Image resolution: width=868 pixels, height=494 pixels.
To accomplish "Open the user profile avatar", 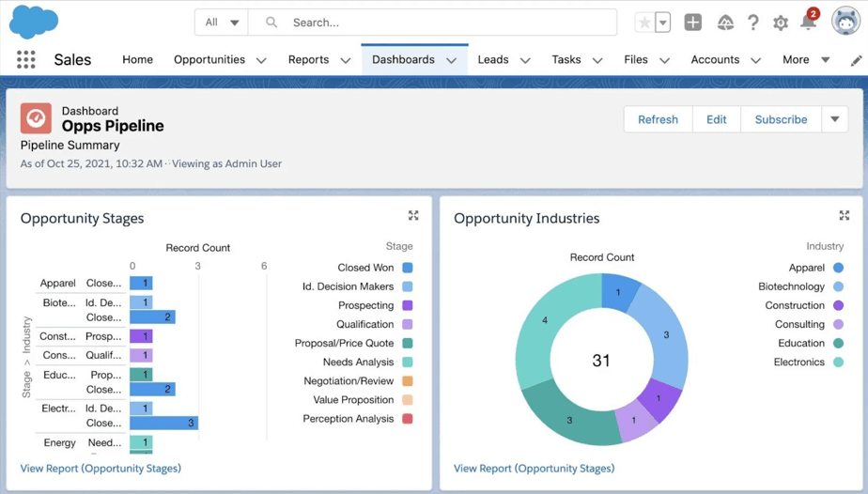I will [845, 21].
